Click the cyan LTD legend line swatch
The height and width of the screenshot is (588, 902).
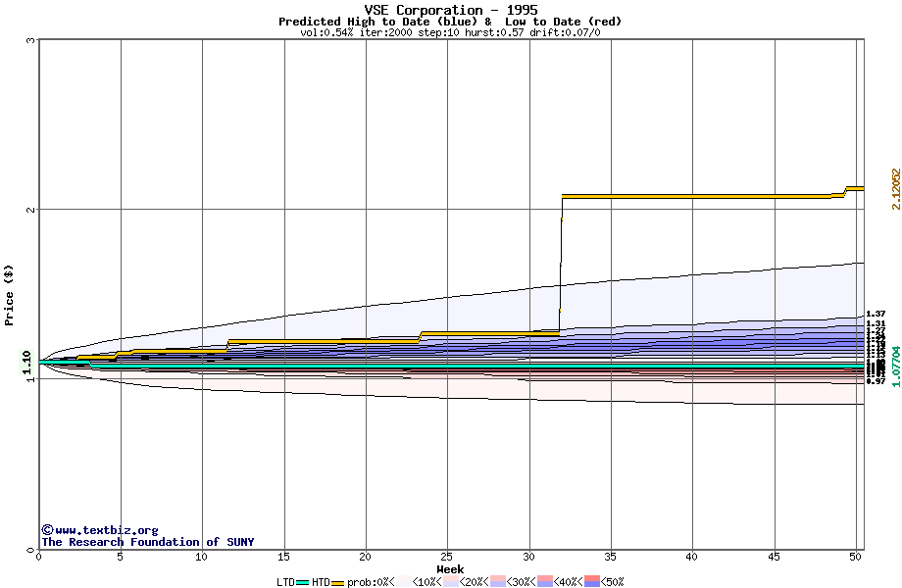pos(303,583)
